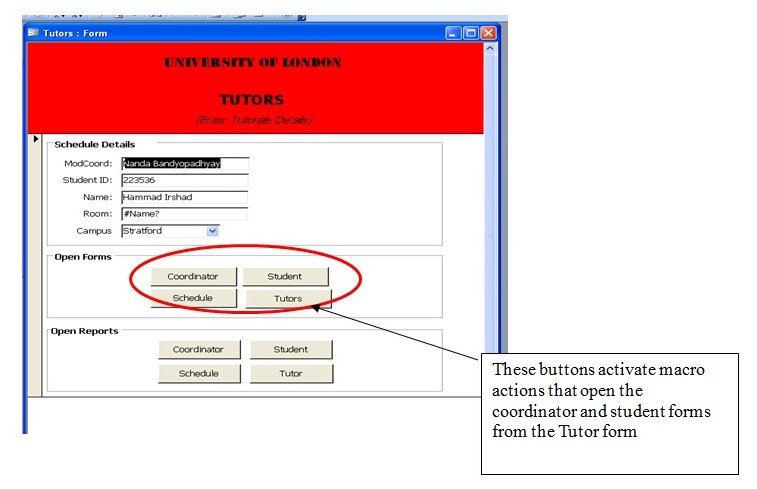The width and height of the screenshot is (757, 489).
Task: Expand the Campus dropdown list
Action: coord(212,230)
